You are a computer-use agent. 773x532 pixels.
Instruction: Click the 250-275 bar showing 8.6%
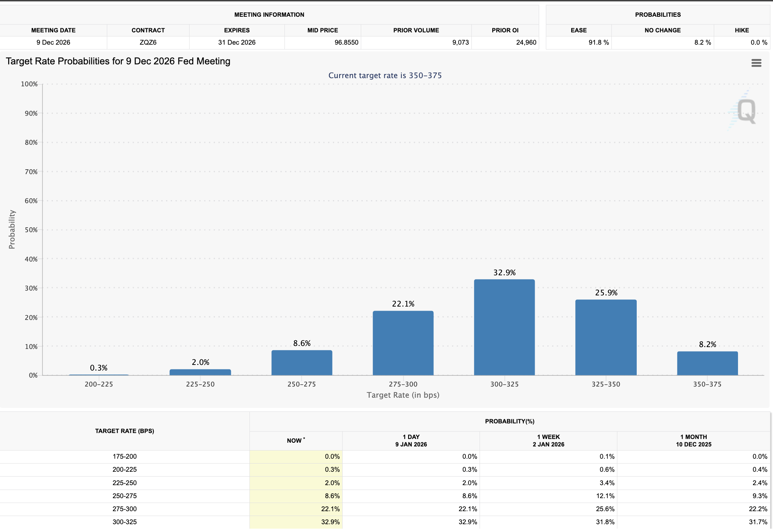coord(302,363)
